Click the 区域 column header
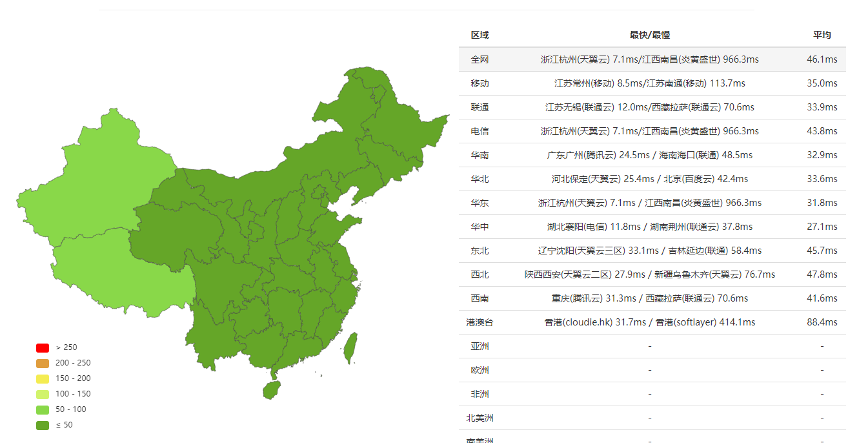The image size is (868, 443). [x=479, y=35]
